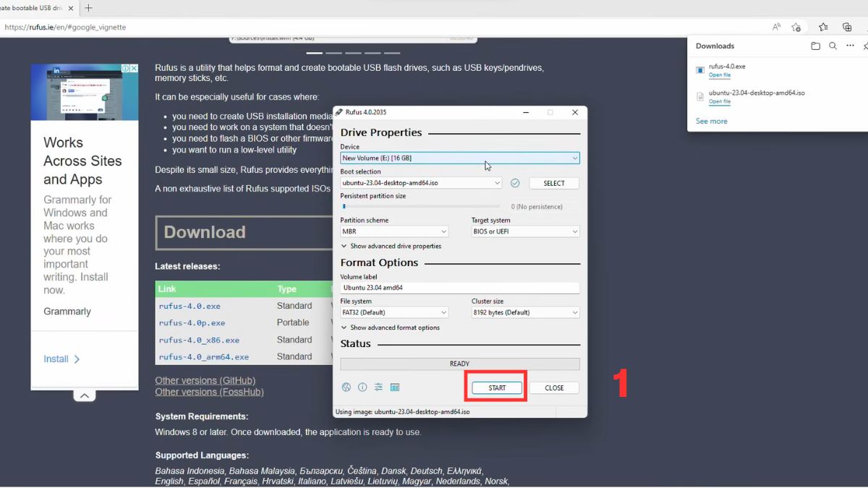The height and width of the screenshot is (488, 868).
Task: Click the Portable type cell in releases table
Action: coord(293,322)
